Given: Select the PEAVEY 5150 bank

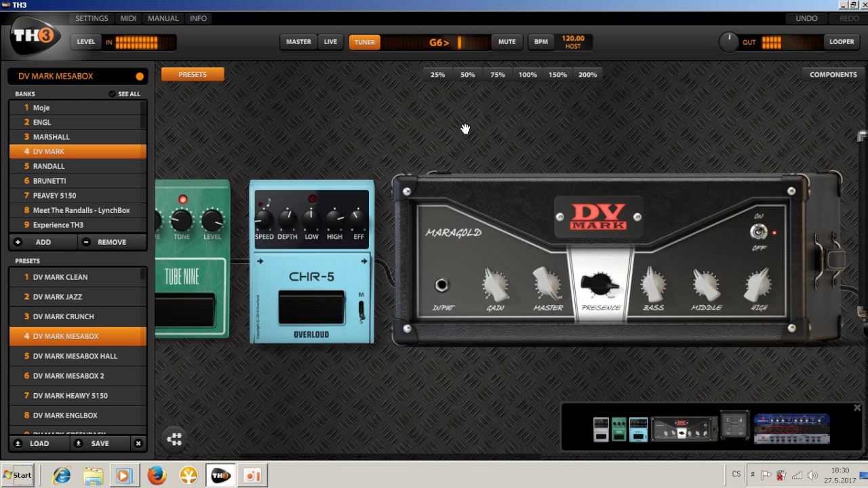Looking at the screenshot, I should [78, 195].
